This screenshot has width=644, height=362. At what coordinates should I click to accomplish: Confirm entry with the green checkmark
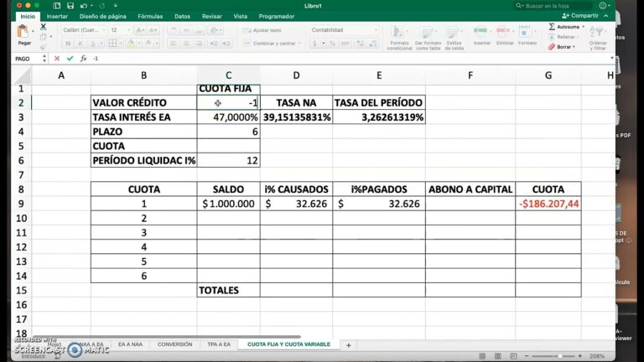[70, 59]
